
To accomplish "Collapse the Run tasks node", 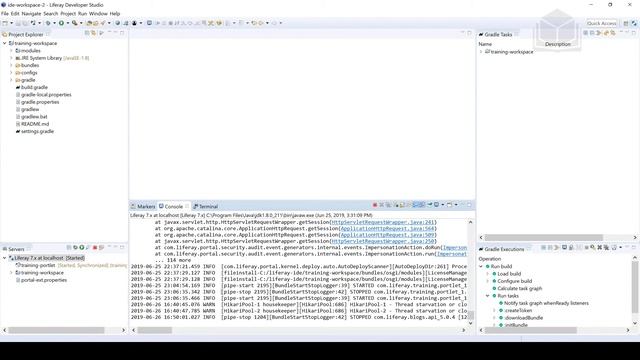I will (487, 296).
